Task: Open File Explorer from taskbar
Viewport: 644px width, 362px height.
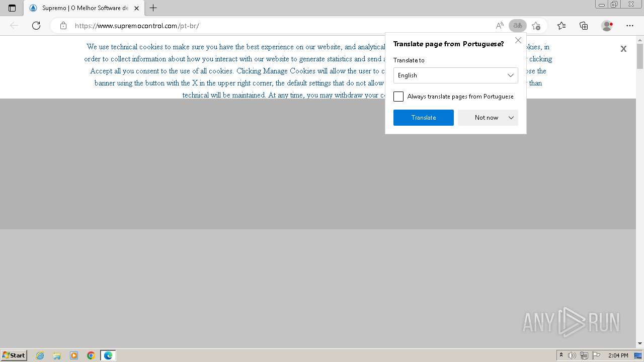Action: point(57,355)
